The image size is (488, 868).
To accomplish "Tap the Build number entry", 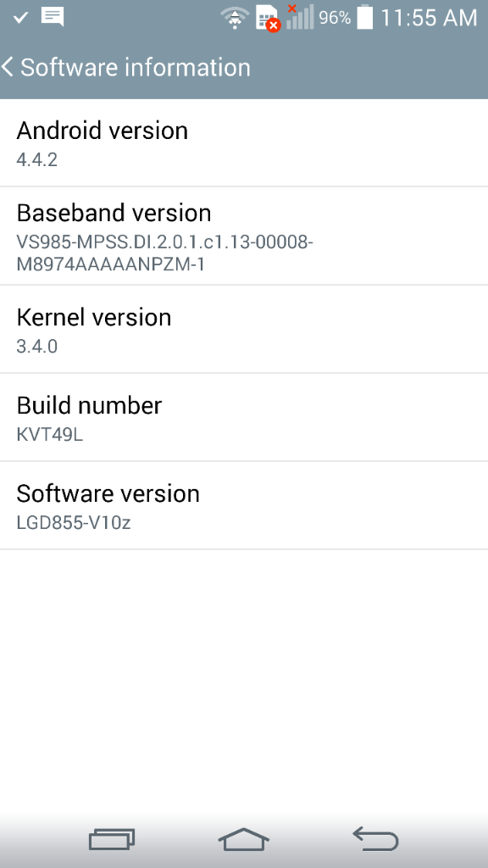I will pyautogui.click(x=244, y=417).
